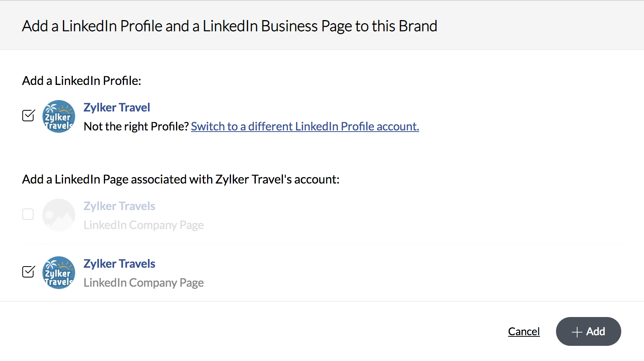
Task: Click the Zylker Travel profile avatar logo
Action: 58,116
